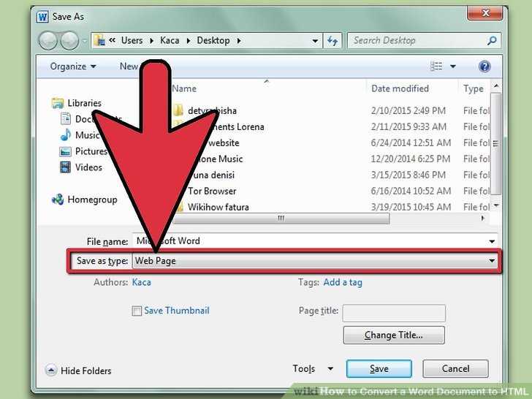Viewport: 532px width, 399px height.
Task: Open the File name dropdown arrow
Action: (492, 242)
